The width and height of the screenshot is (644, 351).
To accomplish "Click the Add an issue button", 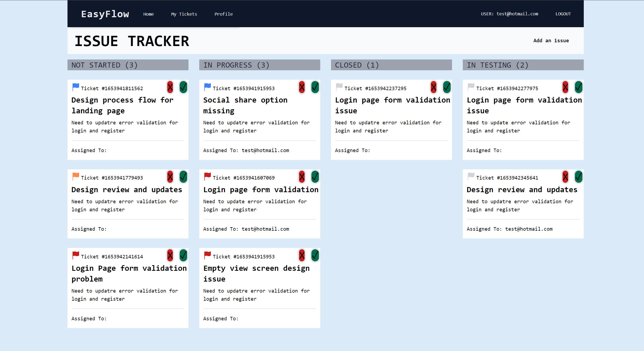I will point(551,40).
